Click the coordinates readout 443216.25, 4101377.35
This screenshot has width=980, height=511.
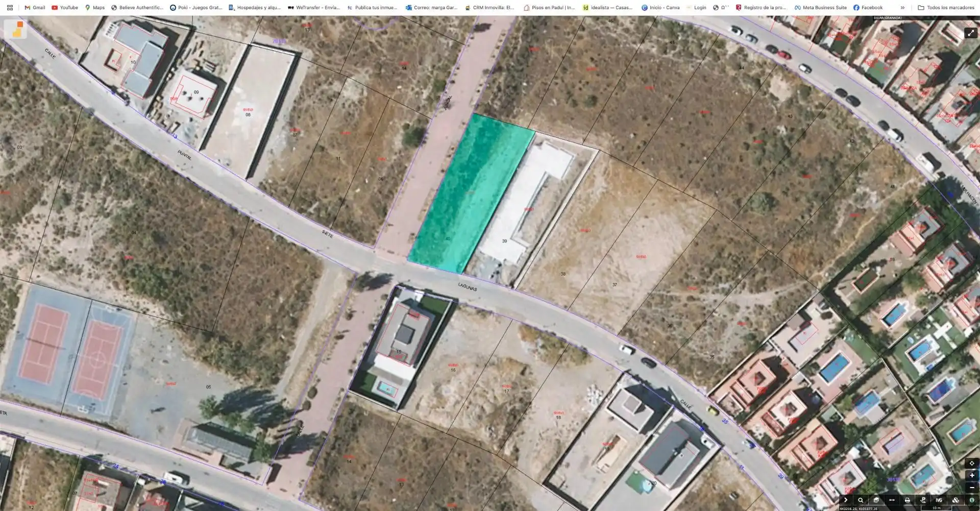point(859,508)
